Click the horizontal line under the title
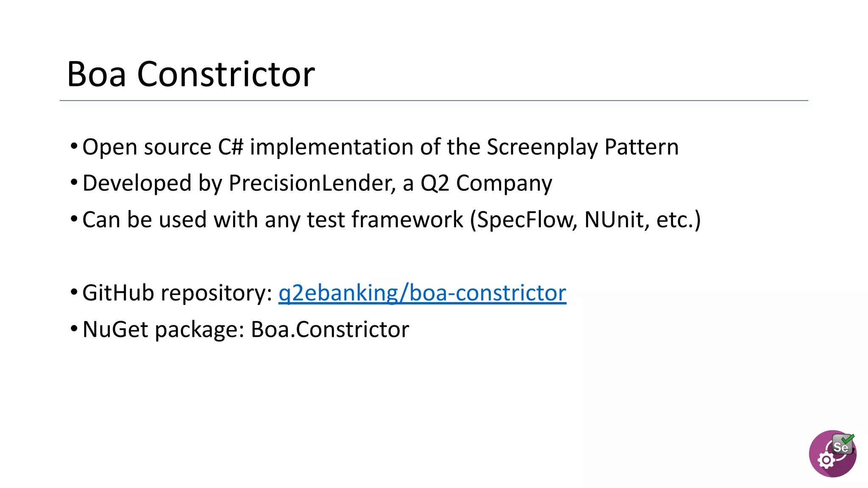868x488 pixels. [x=434, y=101]
